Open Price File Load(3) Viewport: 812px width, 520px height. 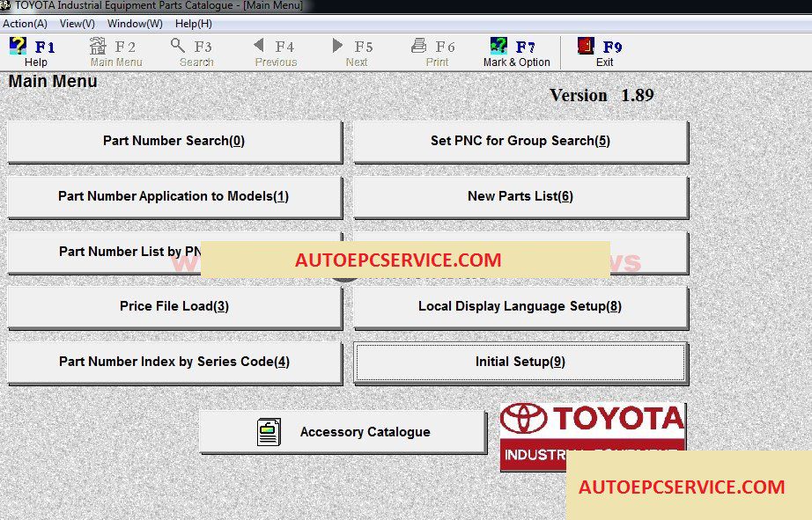tap(174, 307)
